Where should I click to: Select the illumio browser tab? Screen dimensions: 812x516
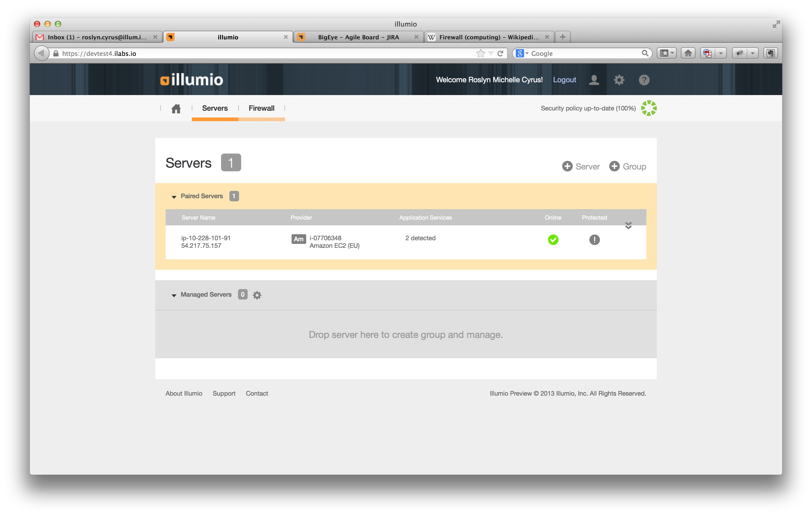click(x=228, y=37)
